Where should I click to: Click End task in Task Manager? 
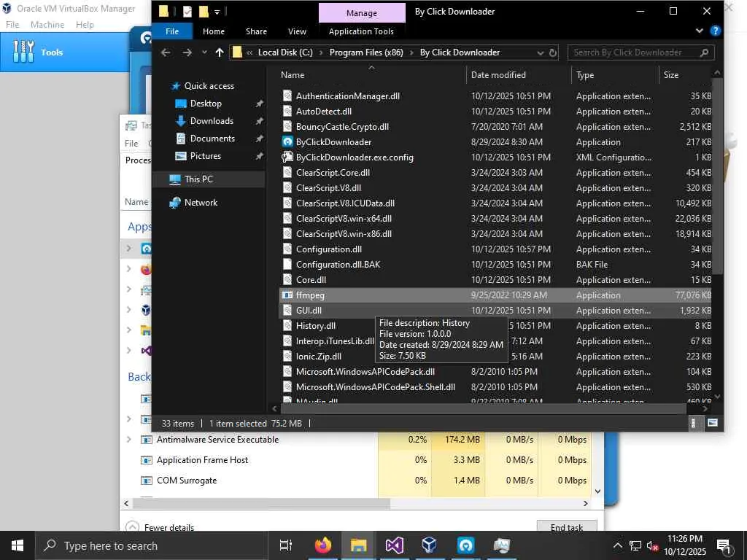tap(566, 527)
